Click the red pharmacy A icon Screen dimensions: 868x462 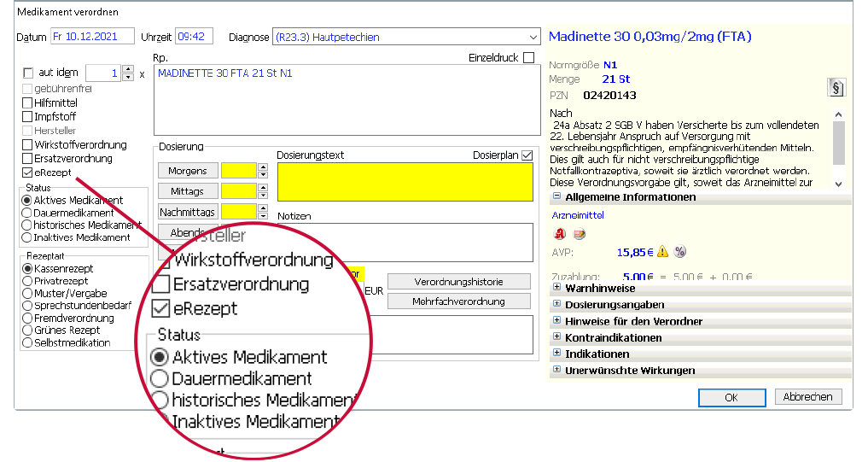(560, 234)
